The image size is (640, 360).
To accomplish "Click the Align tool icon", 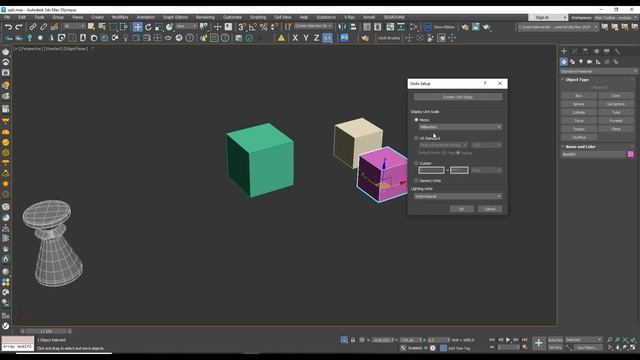I will (x=353, y=27).
